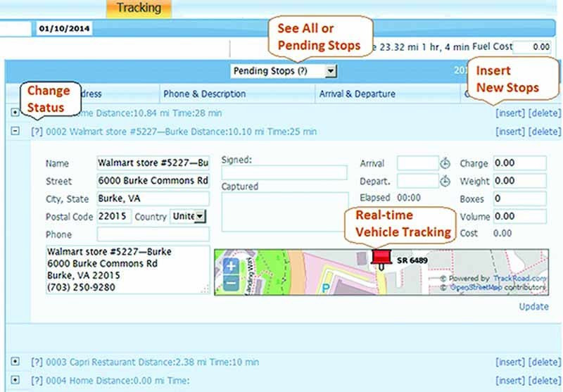Click the Postal Code field 22015

[114, 216]
